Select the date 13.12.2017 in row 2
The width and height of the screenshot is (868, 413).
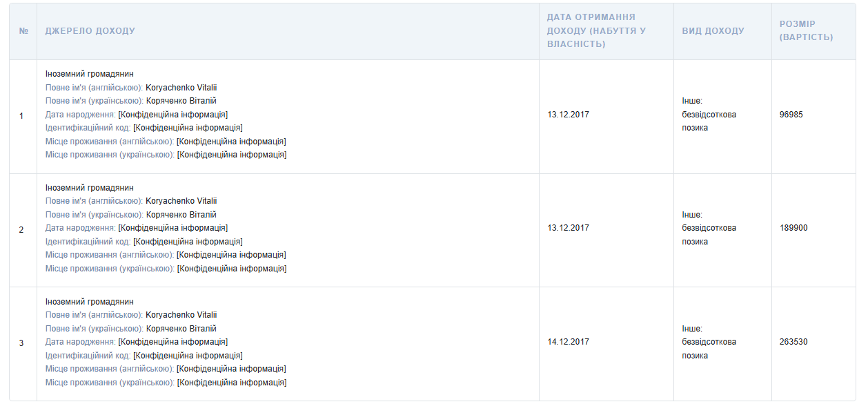tap(568, 228)
